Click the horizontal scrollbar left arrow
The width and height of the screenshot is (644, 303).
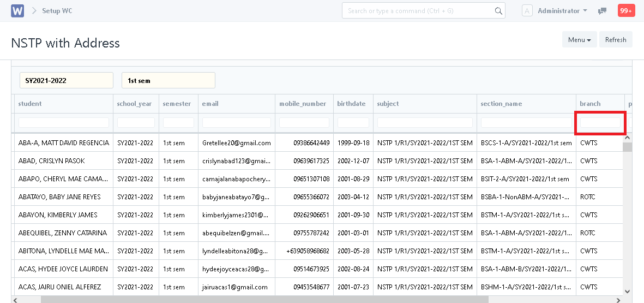[15, 299]
